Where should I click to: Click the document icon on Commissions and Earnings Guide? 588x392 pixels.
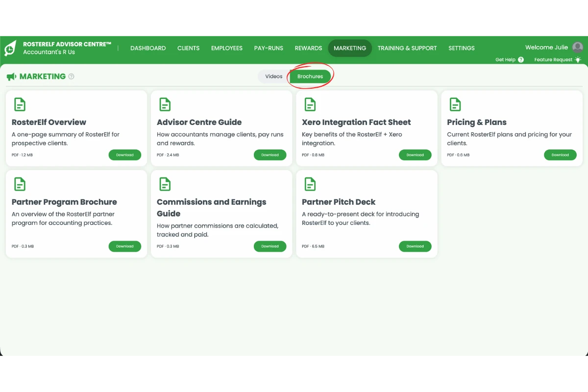(x=165, y=184)
